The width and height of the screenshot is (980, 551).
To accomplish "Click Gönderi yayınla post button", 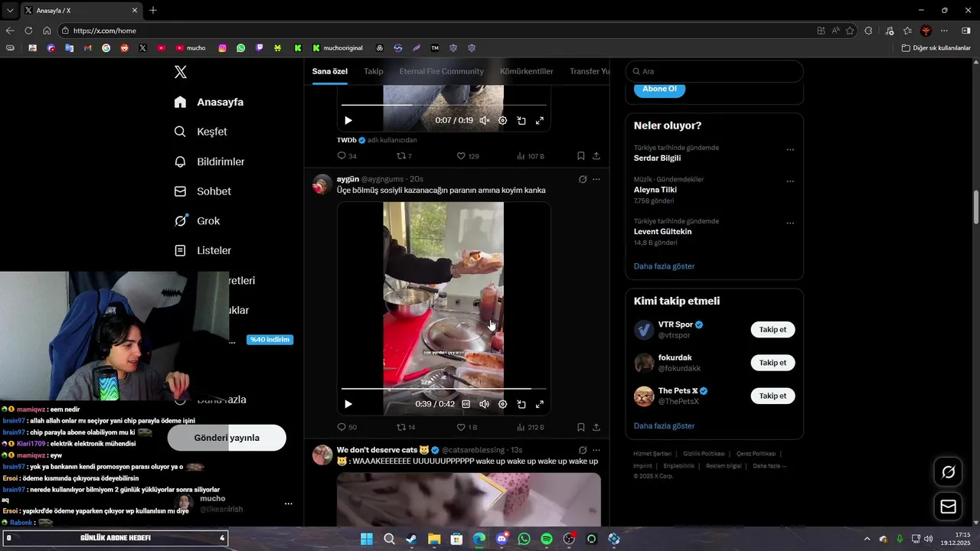I will click(227, 438).
